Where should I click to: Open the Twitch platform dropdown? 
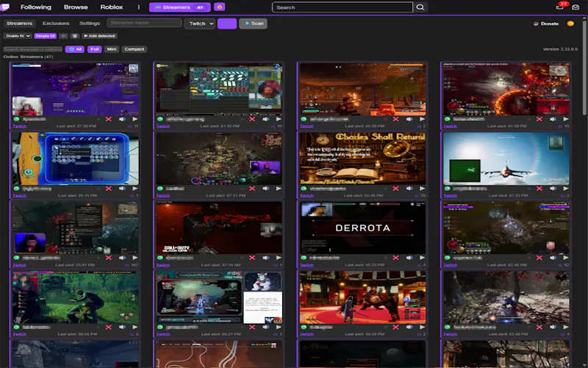(x=199, y=24)
